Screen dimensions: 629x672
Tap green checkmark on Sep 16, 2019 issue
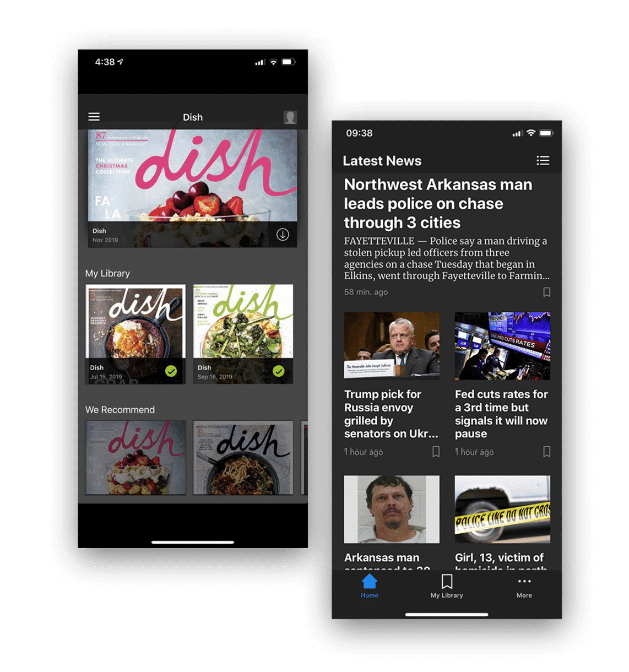pos(279,371)
